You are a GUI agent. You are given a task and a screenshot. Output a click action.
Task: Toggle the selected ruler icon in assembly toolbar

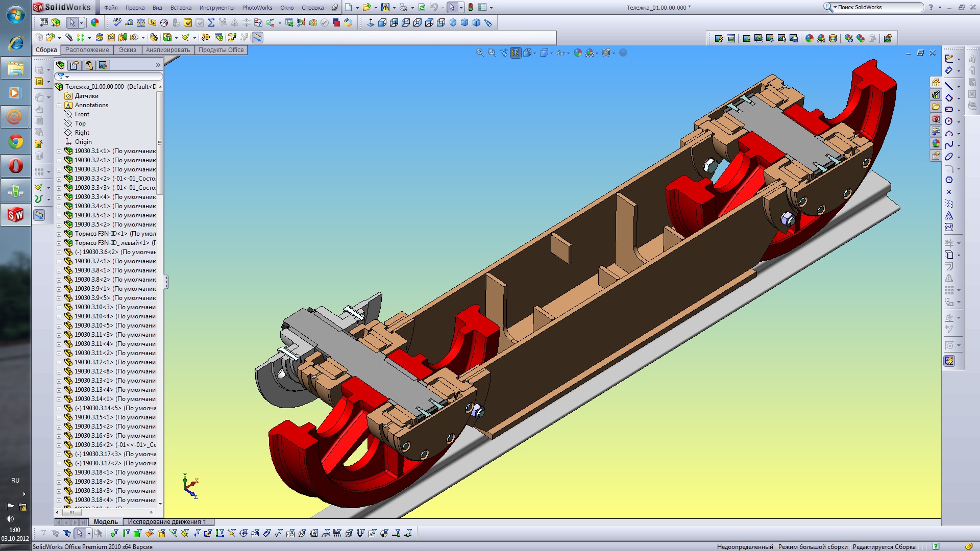point(257,37)
